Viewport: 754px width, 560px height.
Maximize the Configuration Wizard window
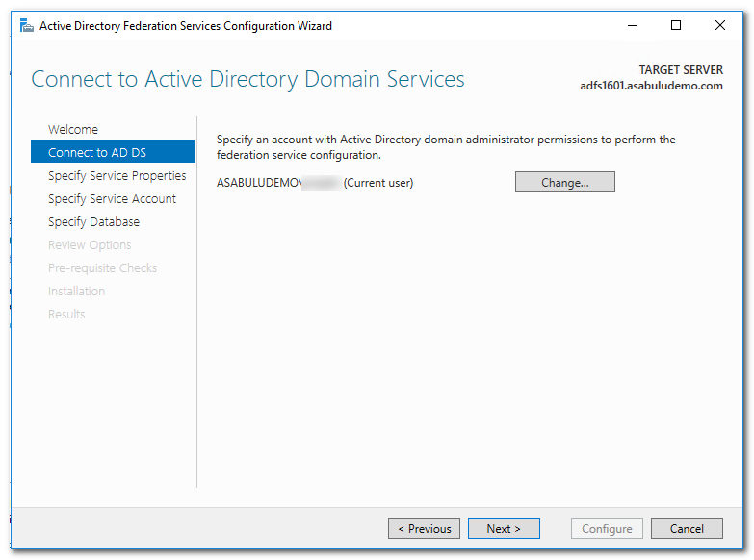click(x=676, y=25)
